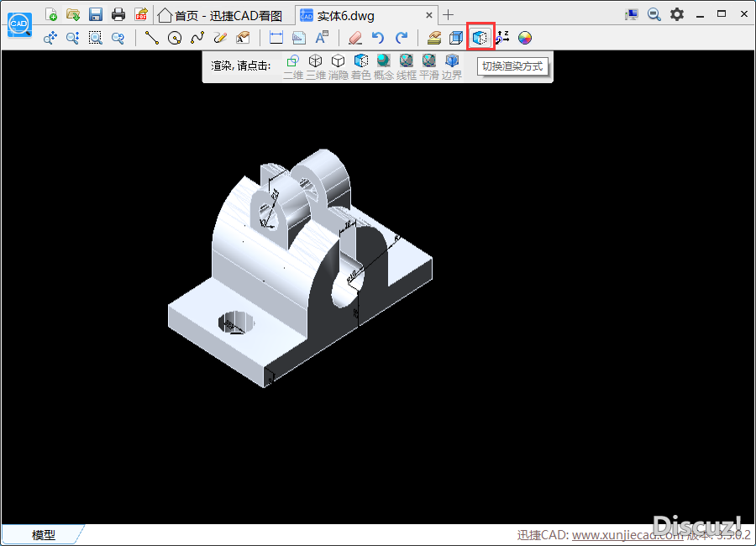The width and height of the screenshot is (756, 546).
Task: Open the settings gear in title bar
Action: [x=677, y=14]
